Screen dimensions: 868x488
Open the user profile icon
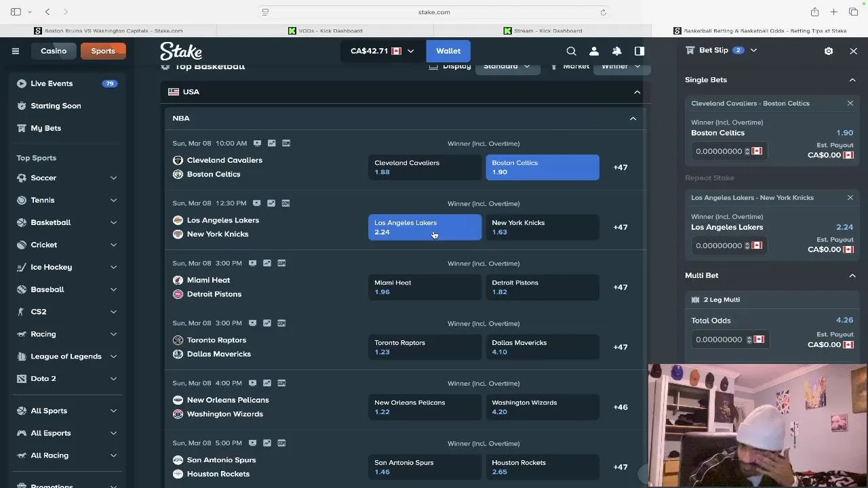594,51
